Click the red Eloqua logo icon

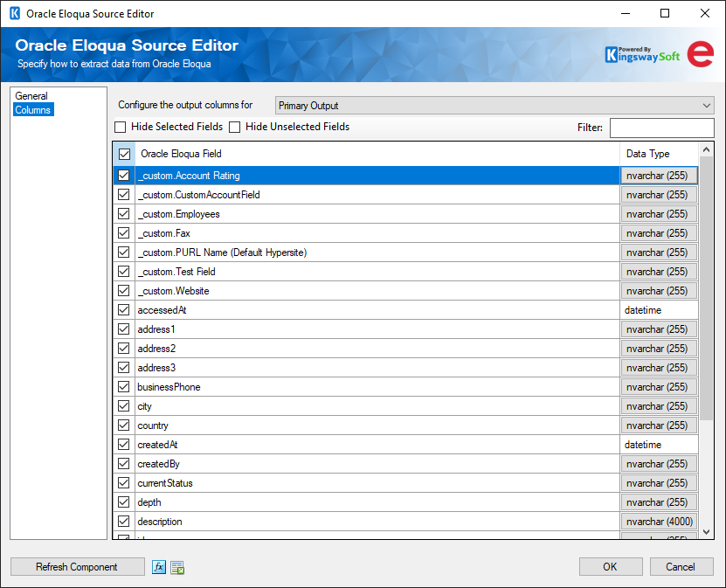[x=700, y=55]
